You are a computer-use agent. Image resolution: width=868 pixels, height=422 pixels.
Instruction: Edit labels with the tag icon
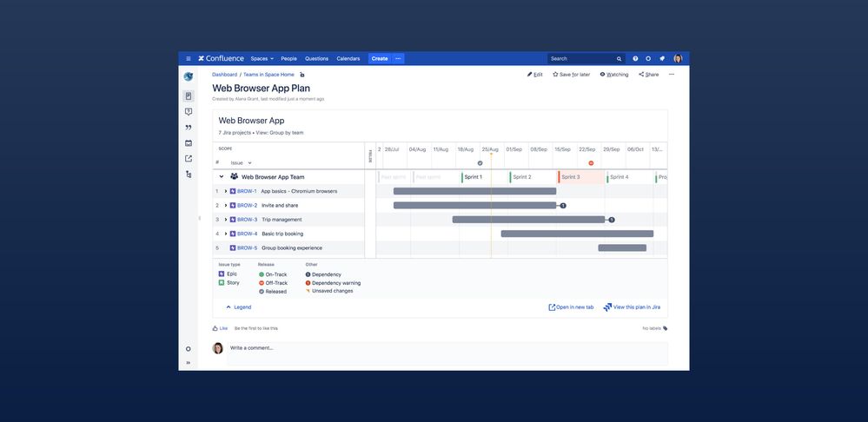click(666, 328)
